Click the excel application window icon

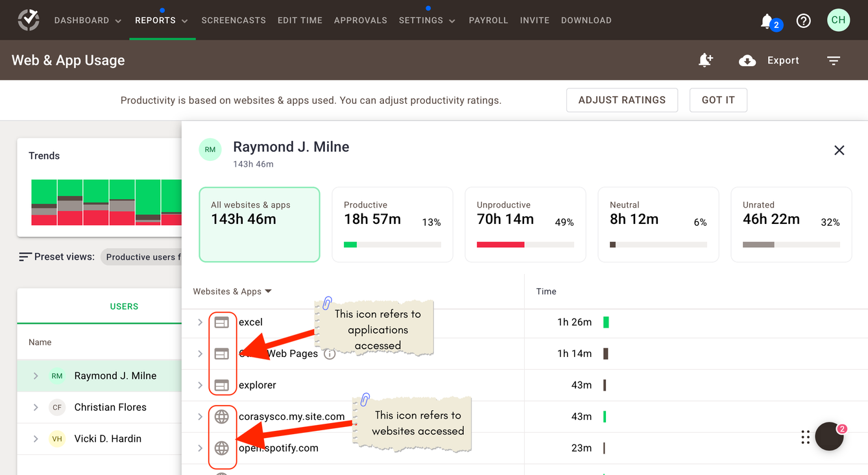click(x=222, y=322)
